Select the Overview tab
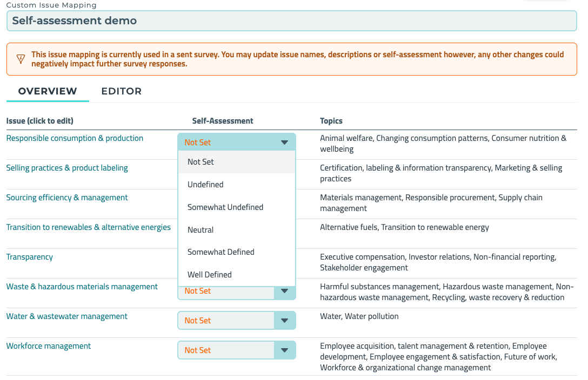The height and width of the screenshot is (380, 588). pos(48,91)
